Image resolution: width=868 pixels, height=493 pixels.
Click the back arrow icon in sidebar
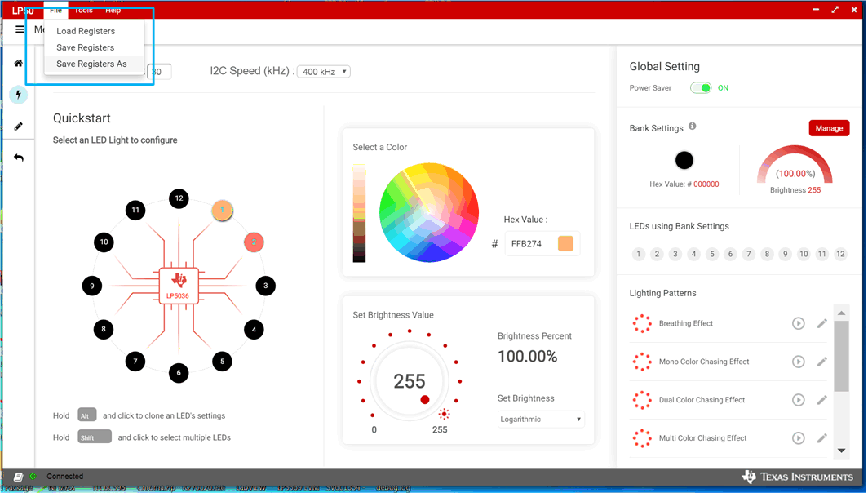click(x=18, y=158)
